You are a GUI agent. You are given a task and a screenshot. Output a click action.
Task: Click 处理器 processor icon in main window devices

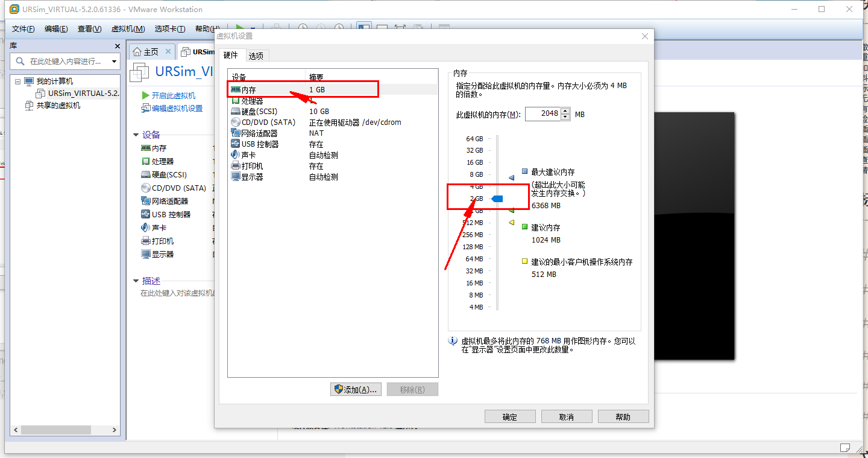[x=145, y=161]
